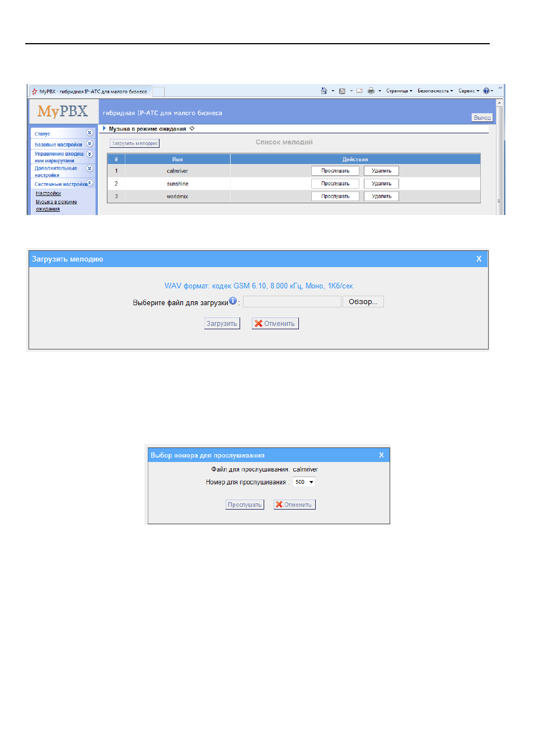Show more browser toolbar commands chevron
534x756 pixels.
500,88
